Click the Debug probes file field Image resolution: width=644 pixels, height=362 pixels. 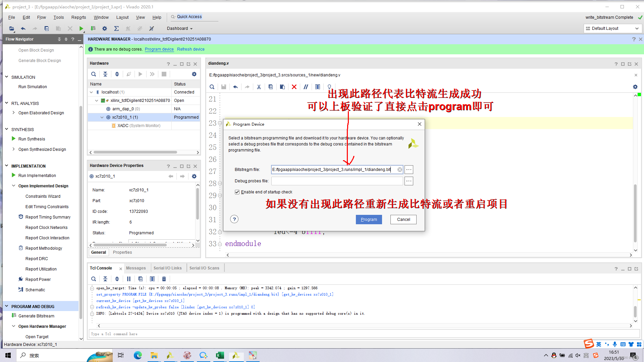337,181
